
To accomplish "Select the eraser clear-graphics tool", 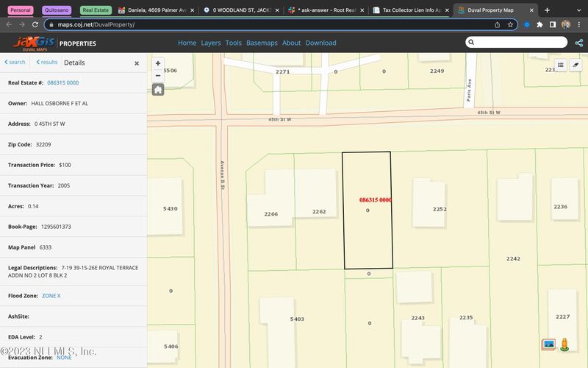I will [576, 65].
